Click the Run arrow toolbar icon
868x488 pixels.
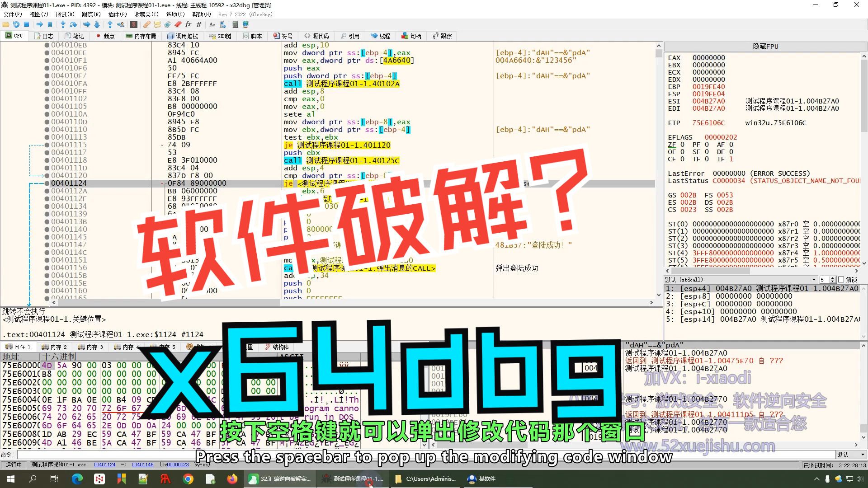pos(40,24)
